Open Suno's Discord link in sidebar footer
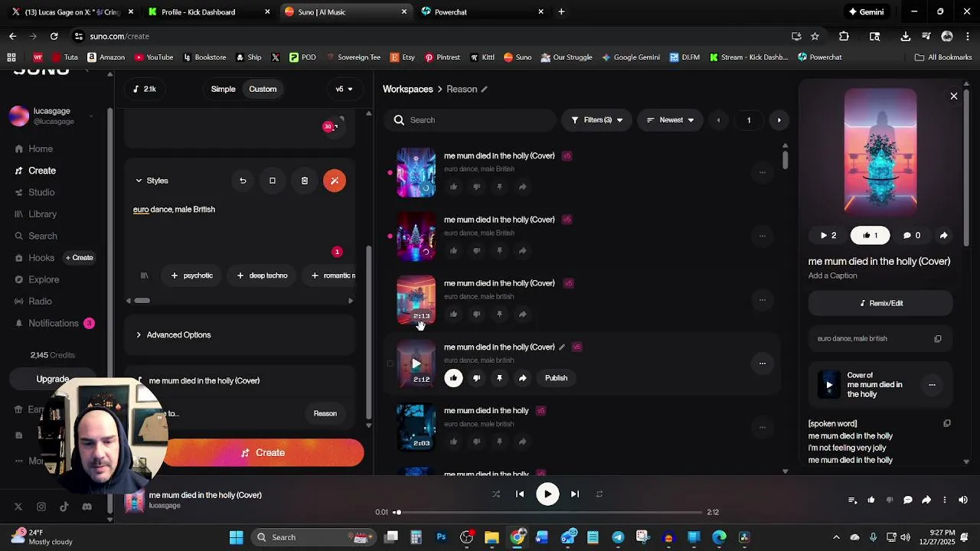This screenshot has height=551, width=980. [x=87, y=507]
